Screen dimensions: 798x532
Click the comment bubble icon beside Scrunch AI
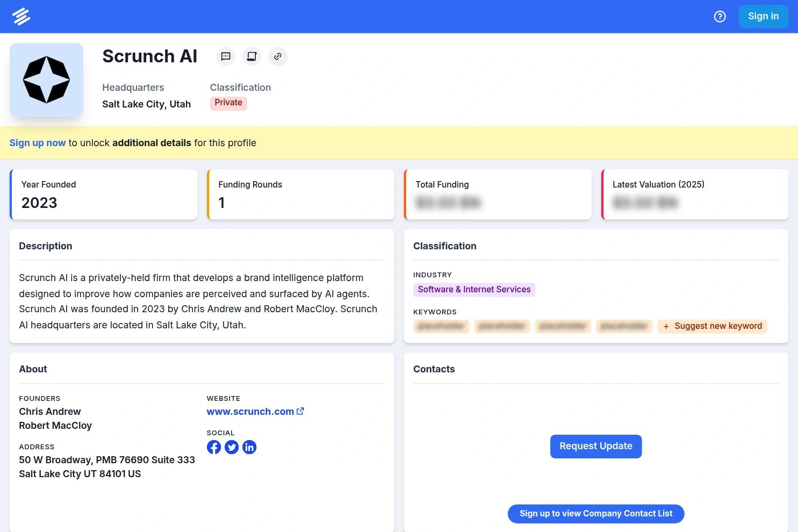(x=226, y=56)
